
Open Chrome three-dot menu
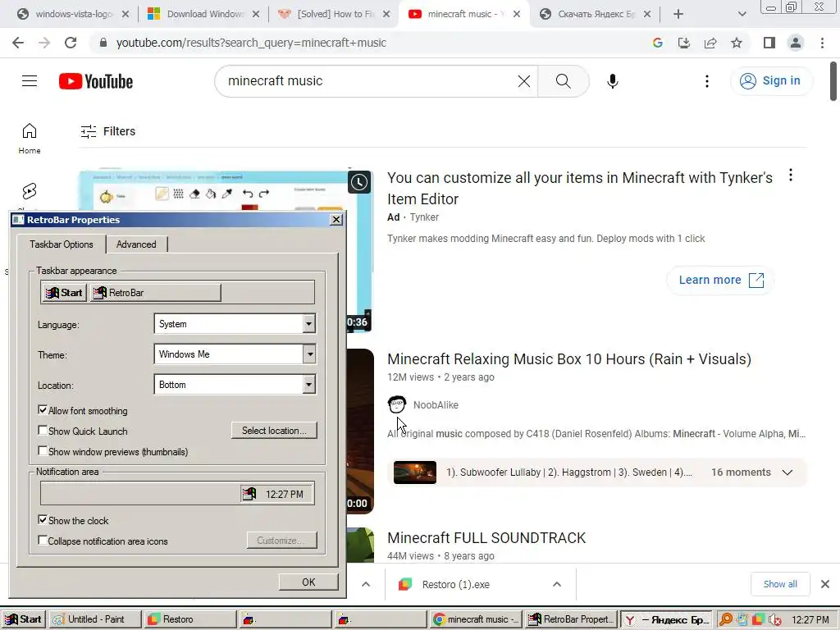(822, 43)
